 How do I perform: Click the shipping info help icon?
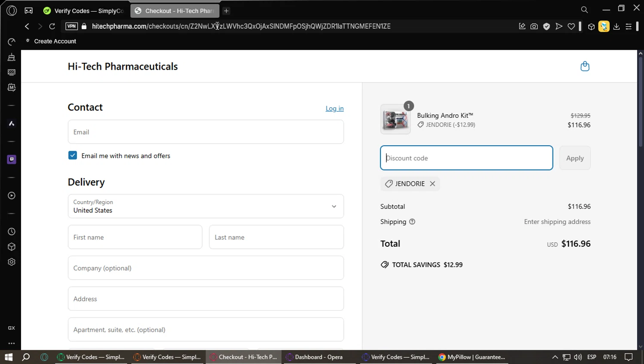pyautogui.click(x=412, y=222)
